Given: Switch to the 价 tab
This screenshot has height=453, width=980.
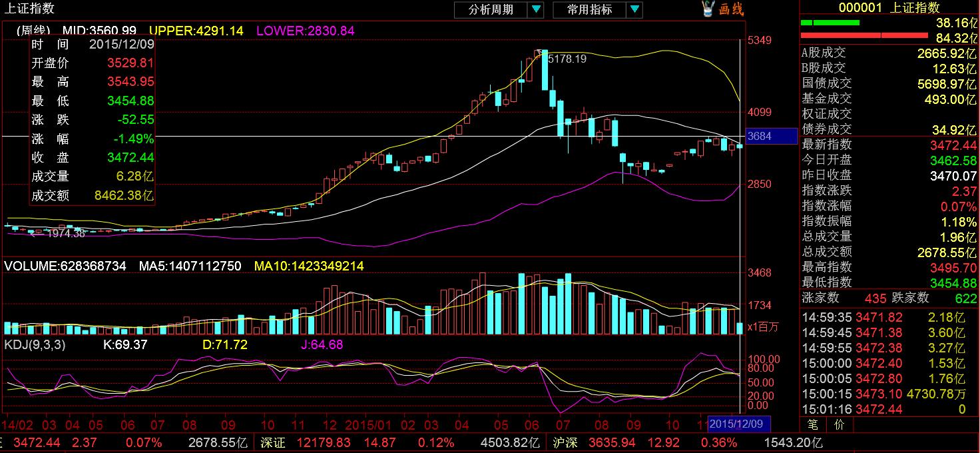Looking at the screenshot, I should (x=838, y=424).
